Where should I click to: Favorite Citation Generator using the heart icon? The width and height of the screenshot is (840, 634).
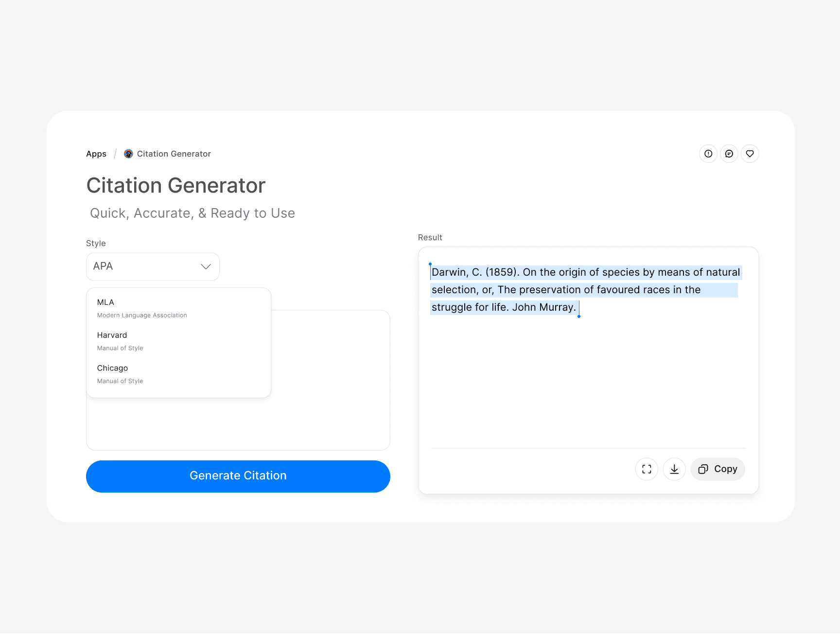point(750,154)
